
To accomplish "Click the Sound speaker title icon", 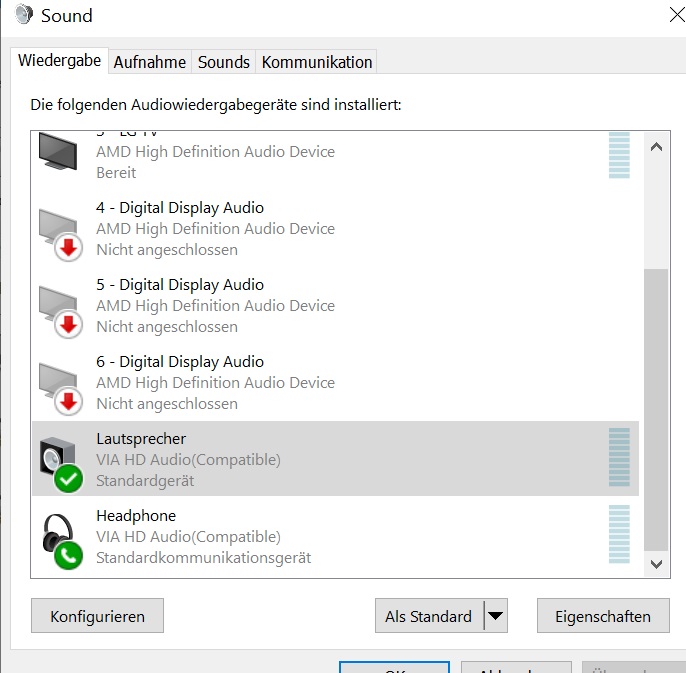I will (x=24, y=15).
